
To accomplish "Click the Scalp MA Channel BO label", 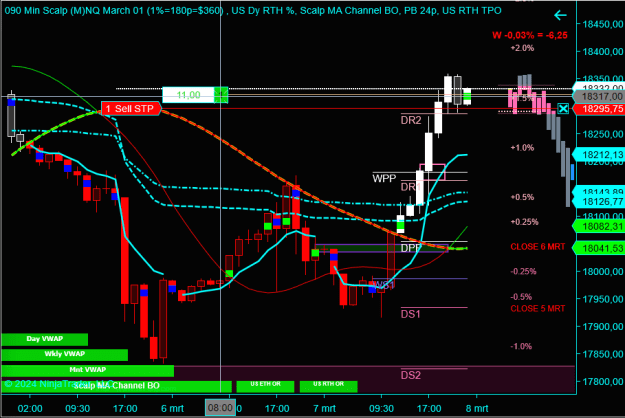I will pyautogui.click(x=116, y=386).
